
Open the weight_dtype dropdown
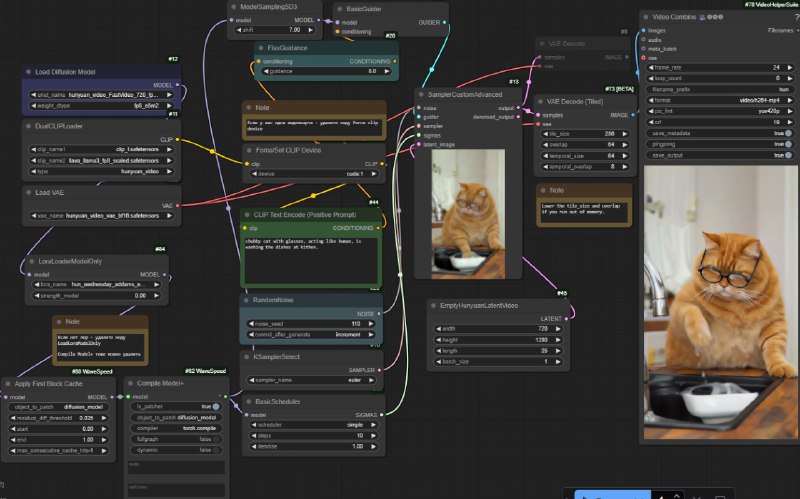pos(101,106)
